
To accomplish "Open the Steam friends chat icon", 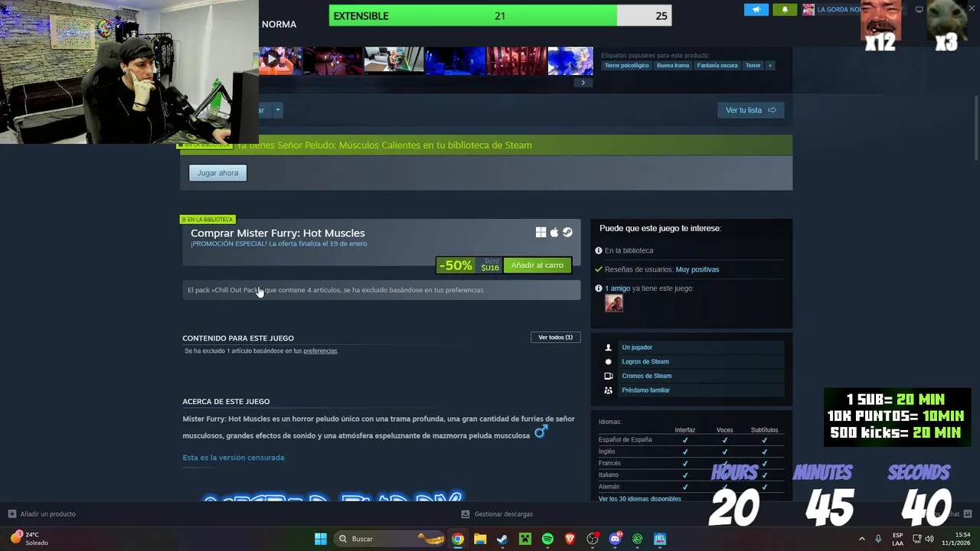I will tap(968, 514).
